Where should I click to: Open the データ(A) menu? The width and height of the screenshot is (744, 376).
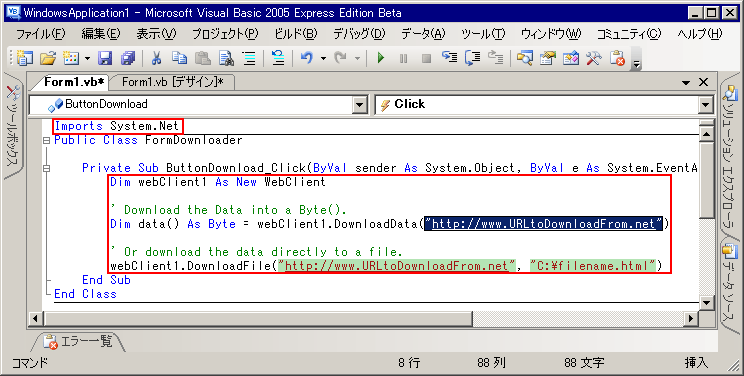(423, 34)
